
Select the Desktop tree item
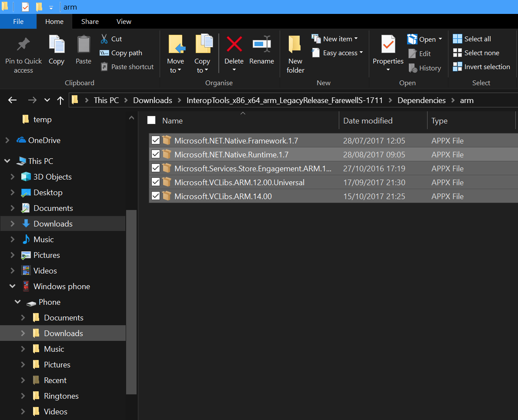point(48,193)
